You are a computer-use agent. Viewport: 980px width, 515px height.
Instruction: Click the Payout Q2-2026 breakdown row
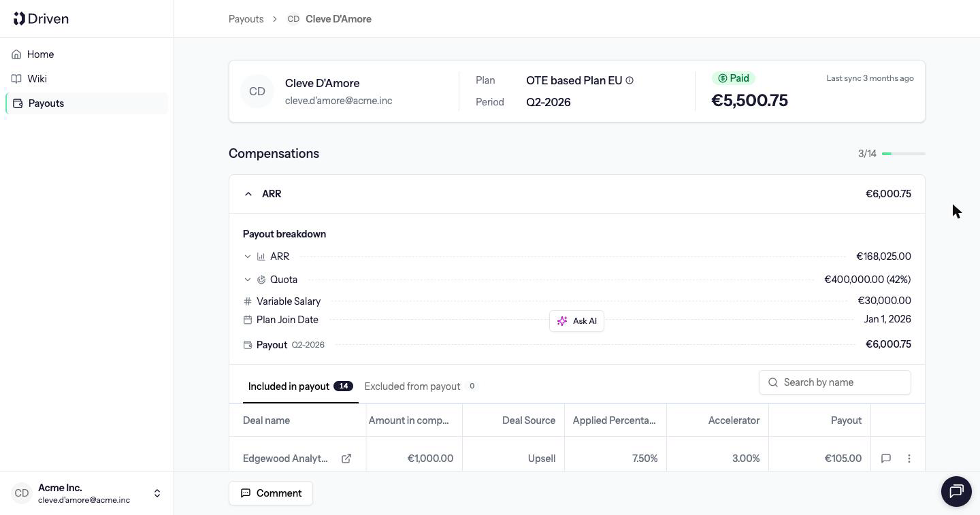[577, 345]
